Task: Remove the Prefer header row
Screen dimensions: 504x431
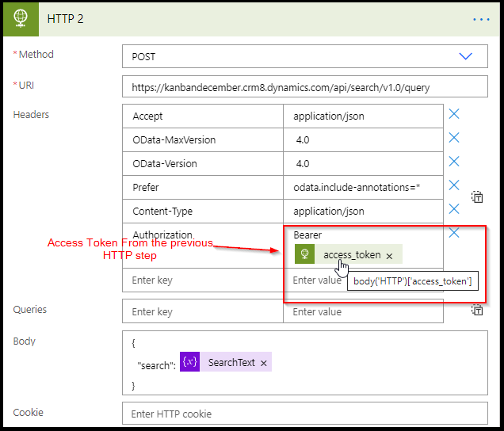Action: 454,185
